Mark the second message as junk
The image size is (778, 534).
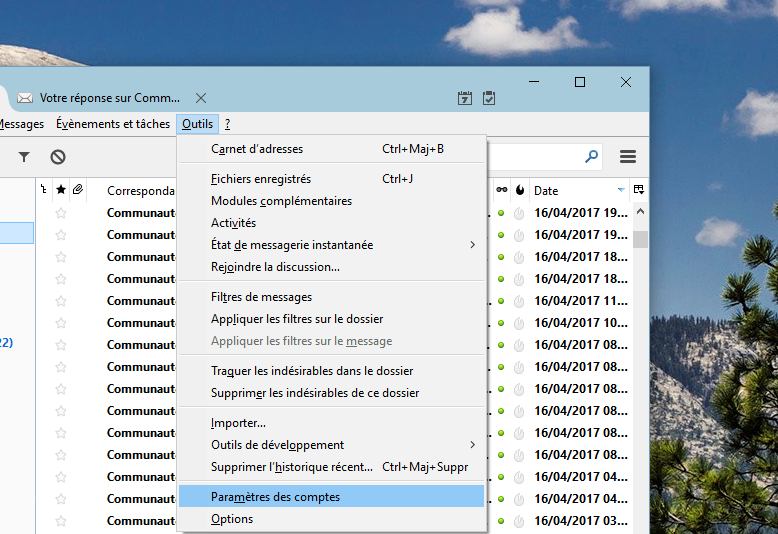519,235
